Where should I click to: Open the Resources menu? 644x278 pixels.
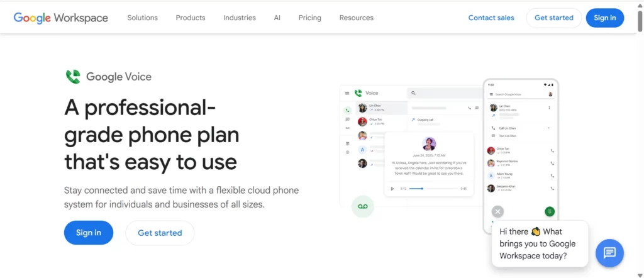357,18
